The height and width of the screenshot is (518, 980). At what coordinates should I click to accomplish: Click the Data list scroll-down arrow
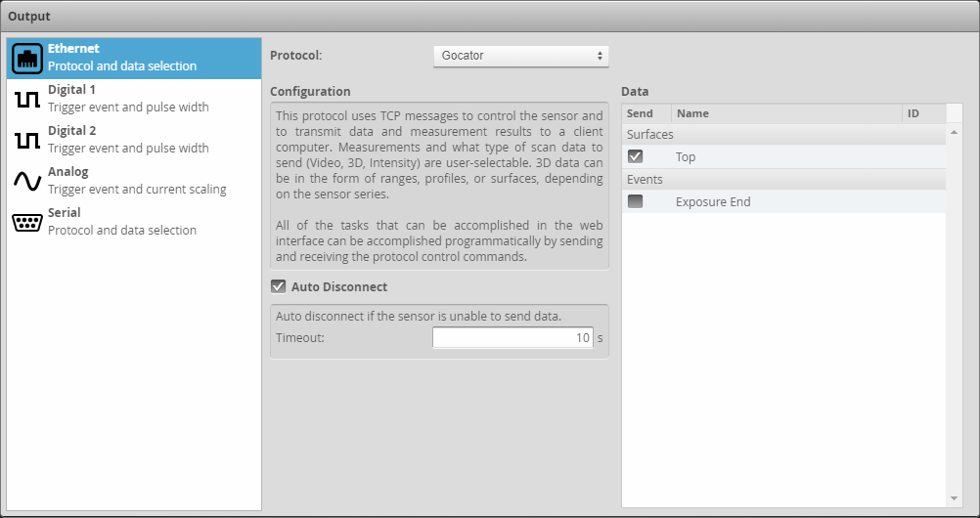[x=955, y=498]
